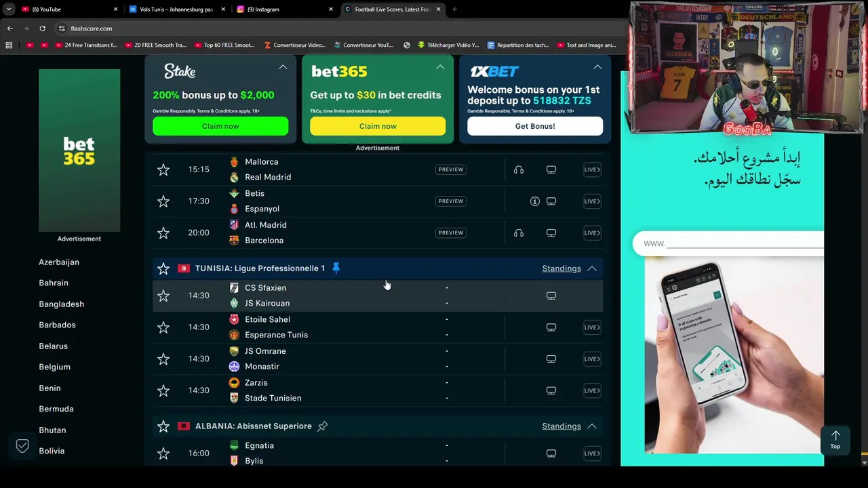Reload the page with the refresh icon

[42, 28]
